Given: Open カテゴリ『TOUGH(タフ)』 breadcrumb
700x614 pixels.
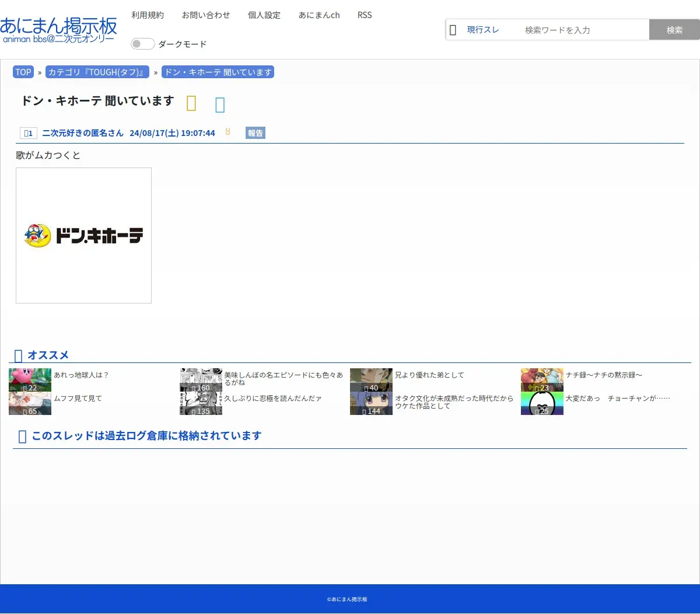Looking at the screenshot, I should pyautogui.click(x=97, y=72).
